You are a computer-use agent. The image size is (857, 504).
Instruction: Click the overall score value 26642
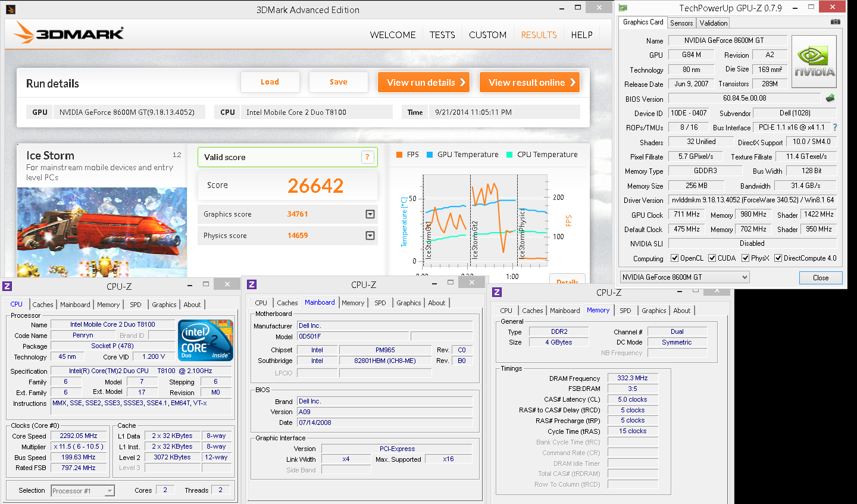pos(315,186)
